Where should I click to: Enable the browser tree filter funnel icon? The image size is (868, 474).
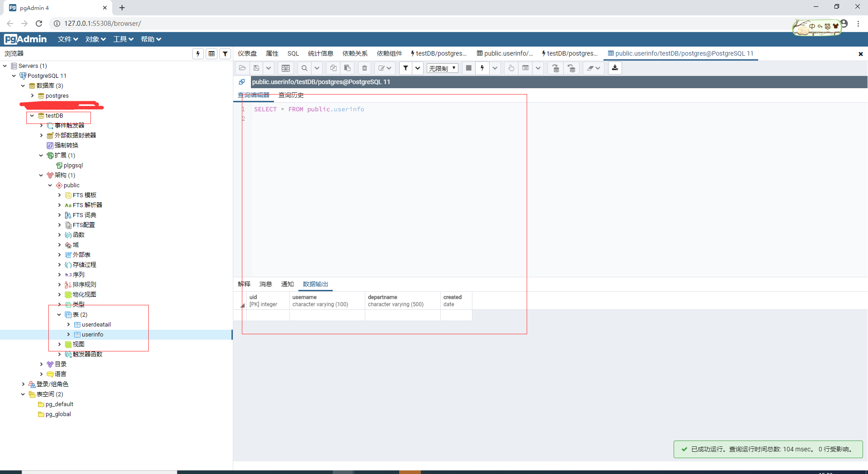click(x=225, y=53)
